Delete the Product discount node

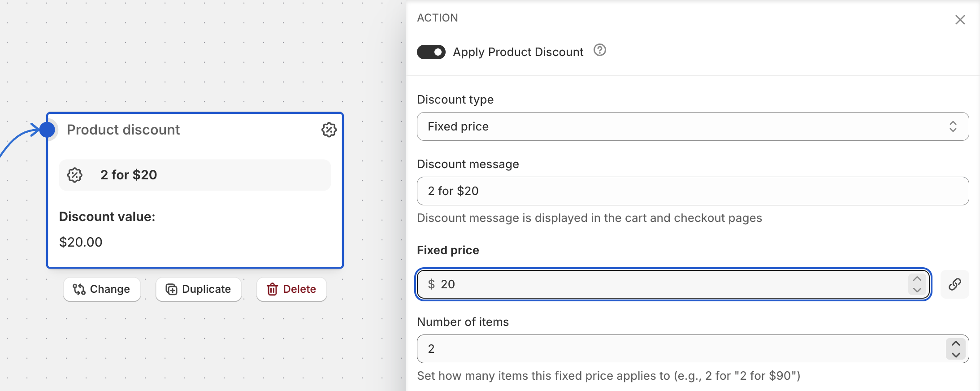291,289
